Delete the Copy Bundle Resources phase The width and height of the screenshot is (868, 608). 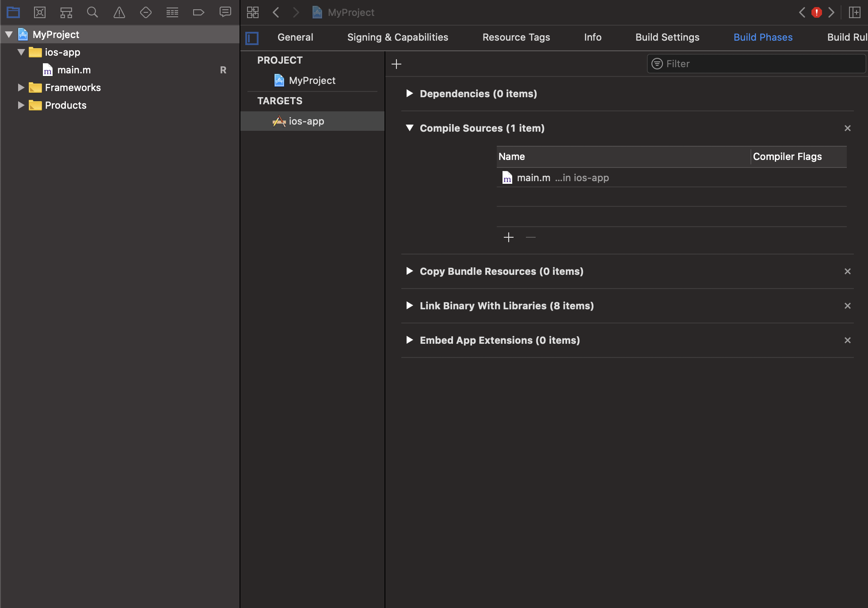tap(848, 271)
